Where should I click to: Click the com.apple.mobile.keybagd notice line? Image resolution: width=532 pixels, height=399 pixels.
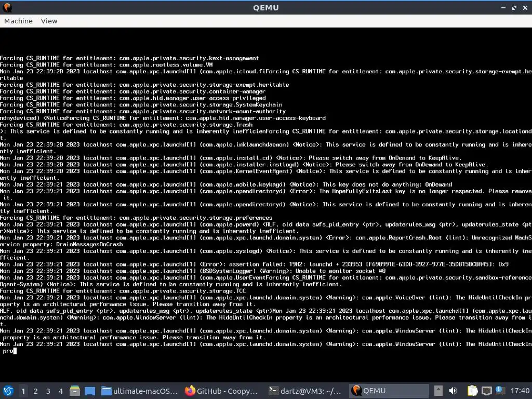pyautogui.click(x=226, y=184)
